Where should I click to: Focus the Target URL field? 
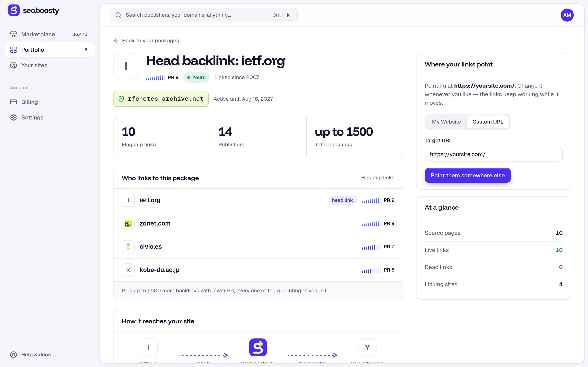493,154
